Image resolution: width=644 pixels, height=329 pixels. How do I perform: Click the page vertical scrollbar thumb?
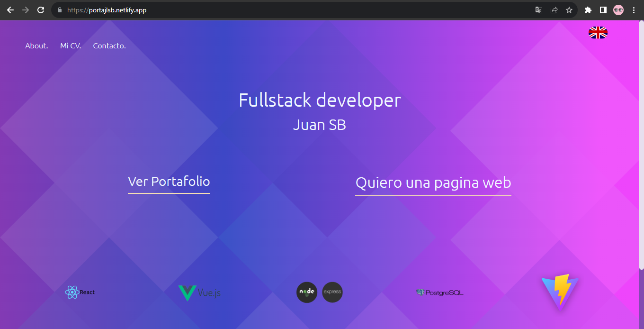coord(641,145)
